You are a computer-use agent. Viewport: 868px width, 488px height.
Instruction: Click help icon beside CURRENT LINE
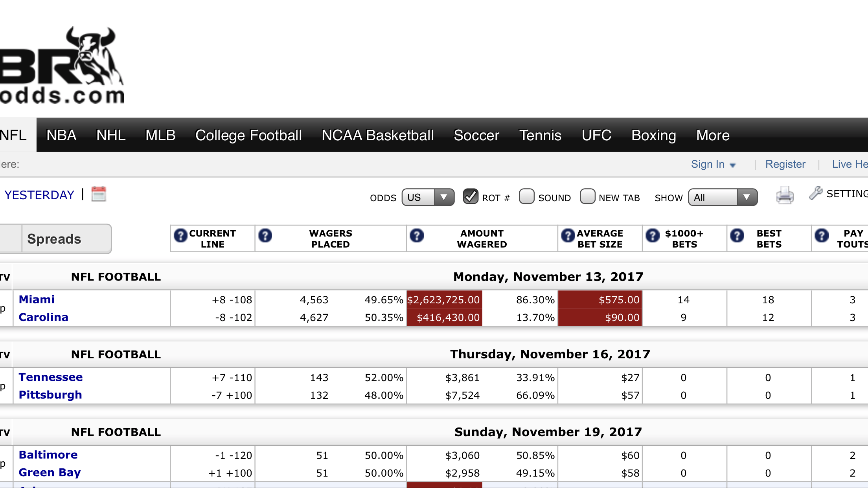tap(180, 236)
